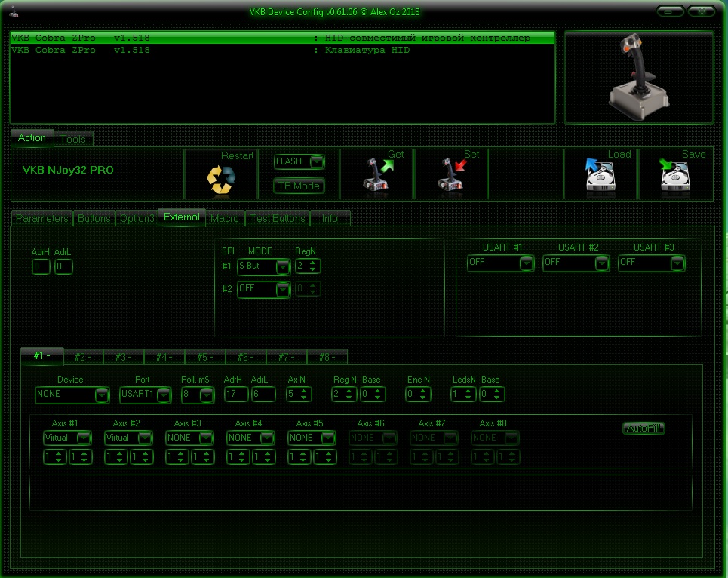Select external device tab #4
Viewport: 728px width, 578px height.
164,357
